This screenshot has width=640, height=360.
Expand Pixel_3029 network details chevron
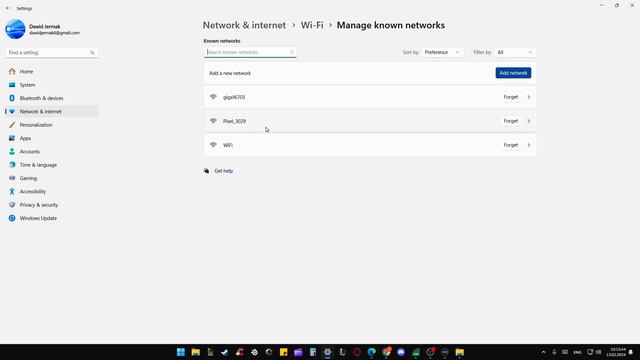[529, 121]
